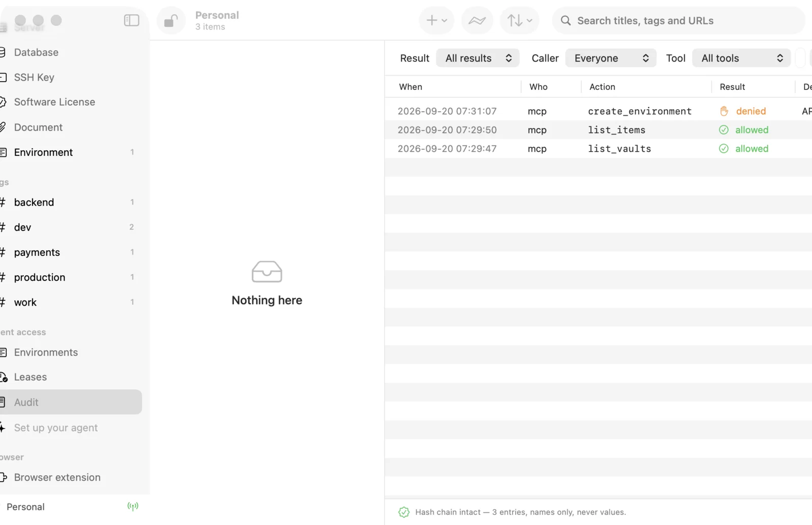This screenshot has width=812, height=525.
Task: Open the Leases section
Action: click(x=71, y=377)
